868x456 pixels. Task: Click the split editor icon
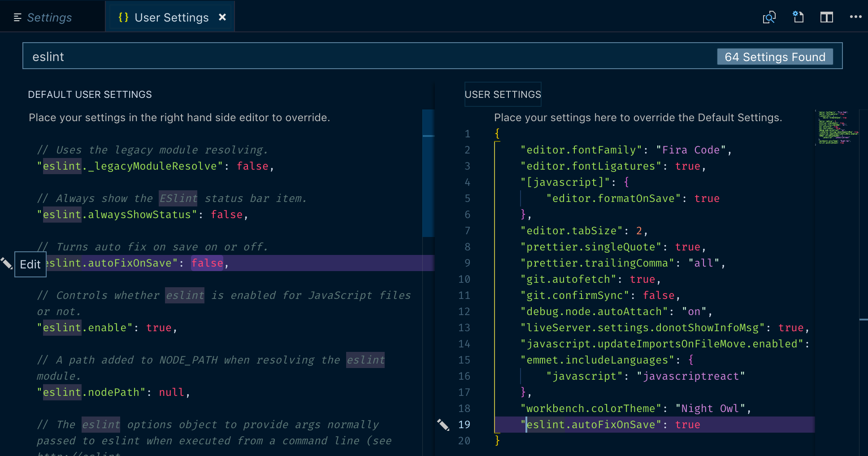[827, 17]
